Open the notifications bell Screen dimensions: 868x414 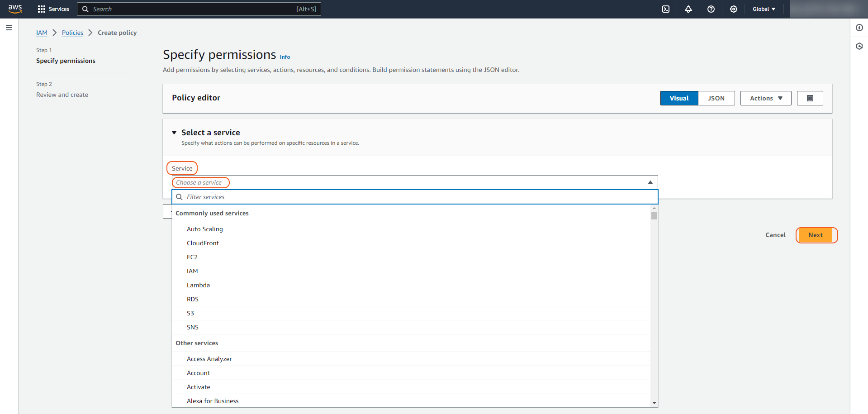tap(688, 9)
